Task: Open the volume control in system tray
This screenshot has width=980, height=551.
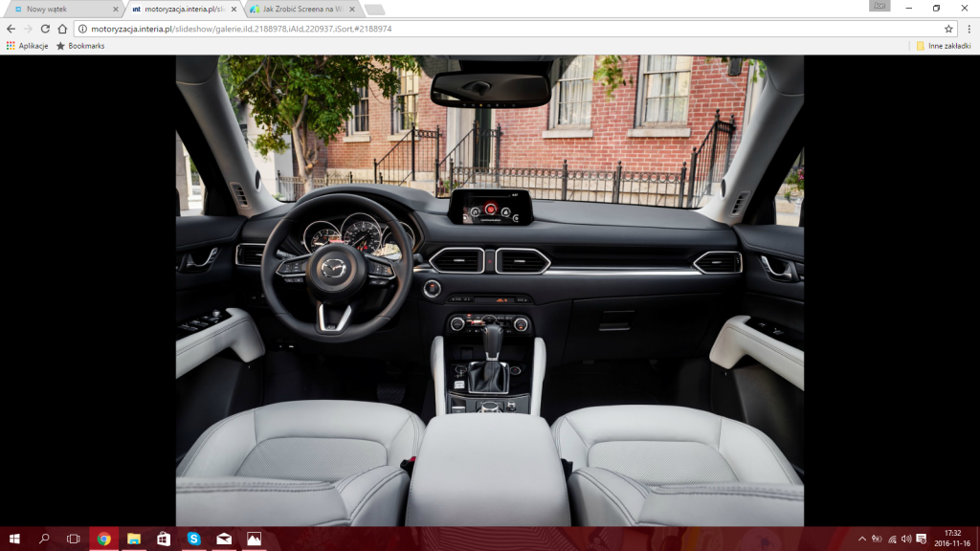Action: 906,539
